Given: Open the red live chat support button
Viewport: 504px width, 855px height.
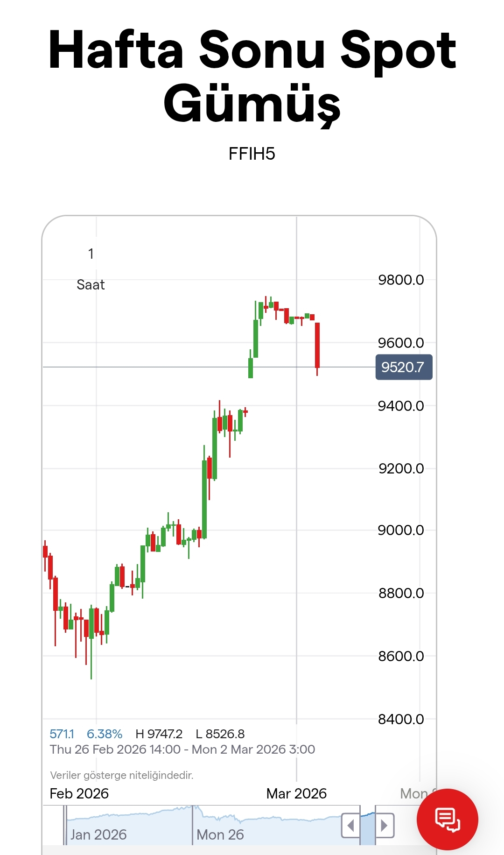Looking at the screenshot, I should pyautogui.click(x=447, y=819).
